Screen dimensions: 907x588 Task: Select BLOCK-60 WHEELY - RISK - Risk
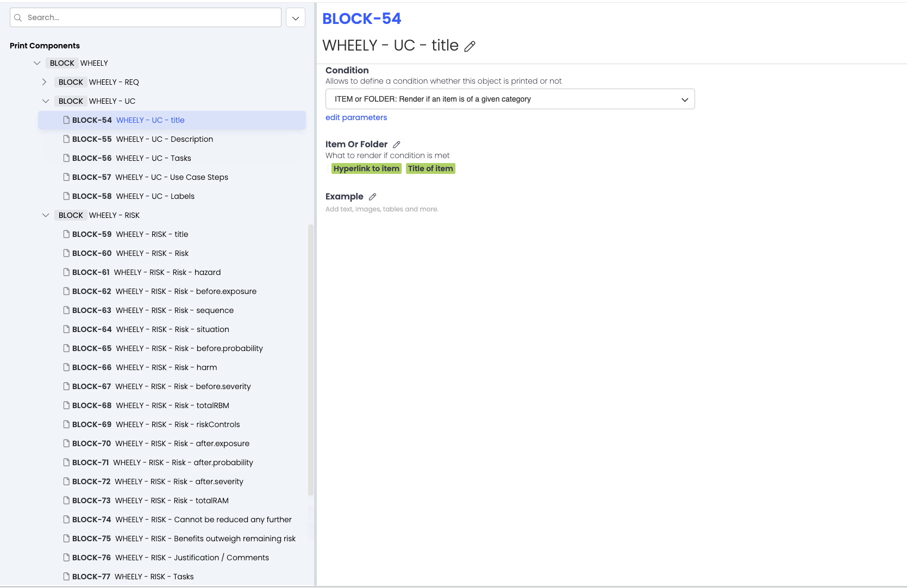click(x=172, y=253)
